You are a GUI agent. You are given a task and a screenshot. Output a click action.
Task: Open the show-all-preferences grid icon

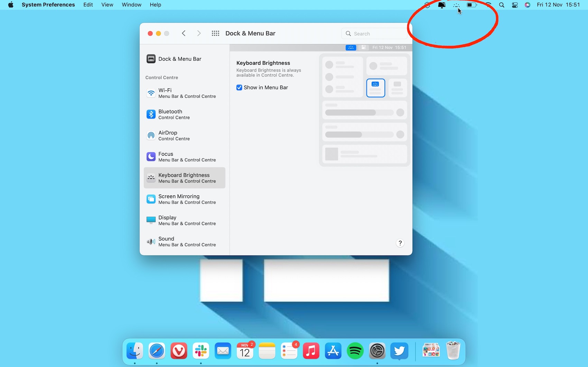coord(215,33)
